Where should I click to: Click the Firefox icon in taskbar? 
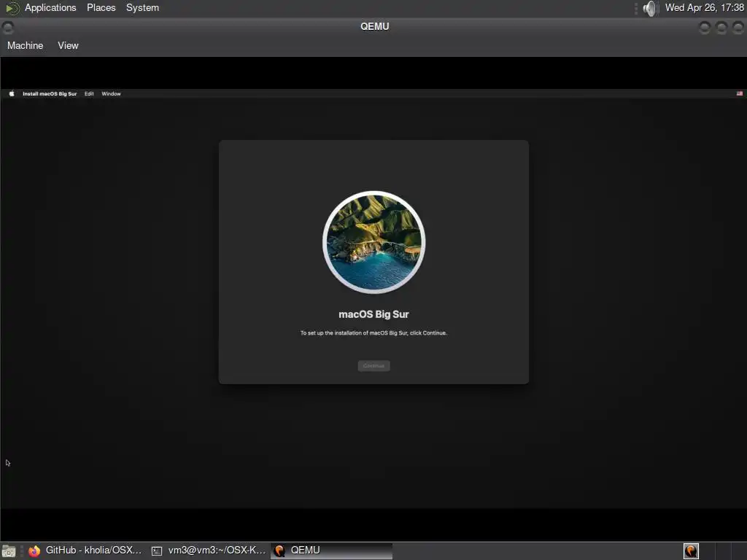tap(34, 551)
